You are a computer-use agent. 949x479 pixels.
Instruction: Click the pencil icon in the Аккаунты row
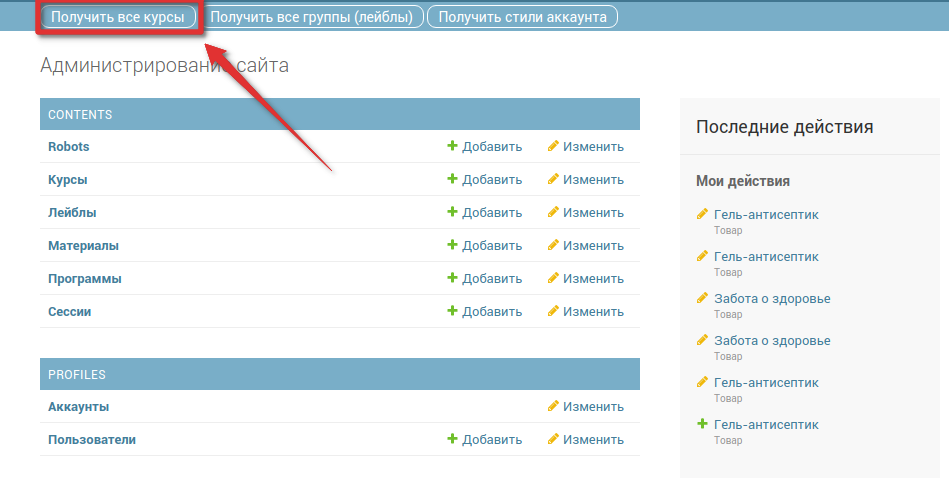553,406
